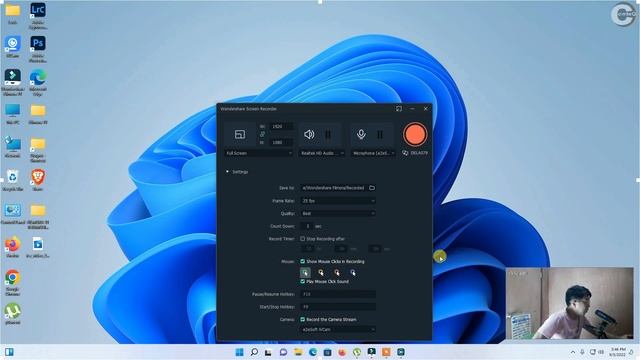Mute the system audio speaker icon
The width and height of the screenshot is (640, 360).
(309, 134)
